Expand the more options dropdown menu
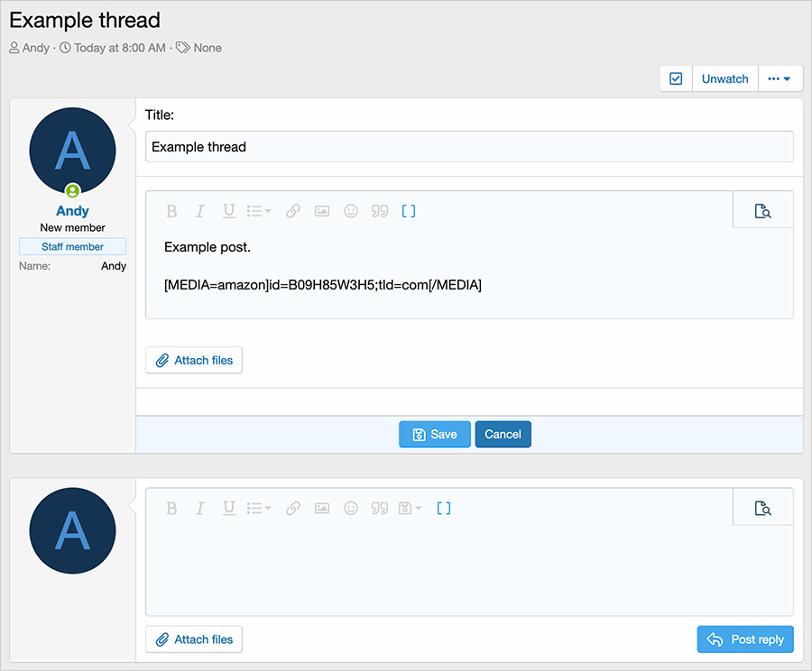The image size is (812, 671). pyautogui.click(x=780, y=78)
